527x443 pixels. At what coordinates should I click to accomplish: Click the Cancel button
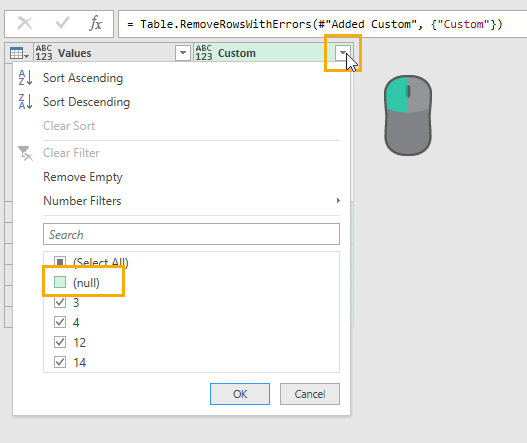[310, 394]
